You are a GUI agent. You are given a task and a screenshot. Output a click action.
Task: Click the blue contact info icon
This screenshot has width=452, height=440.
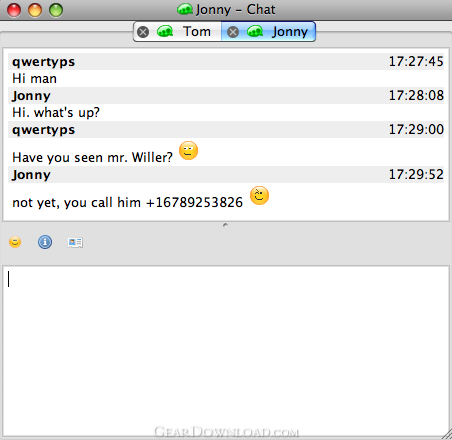[x=45, y=242]
